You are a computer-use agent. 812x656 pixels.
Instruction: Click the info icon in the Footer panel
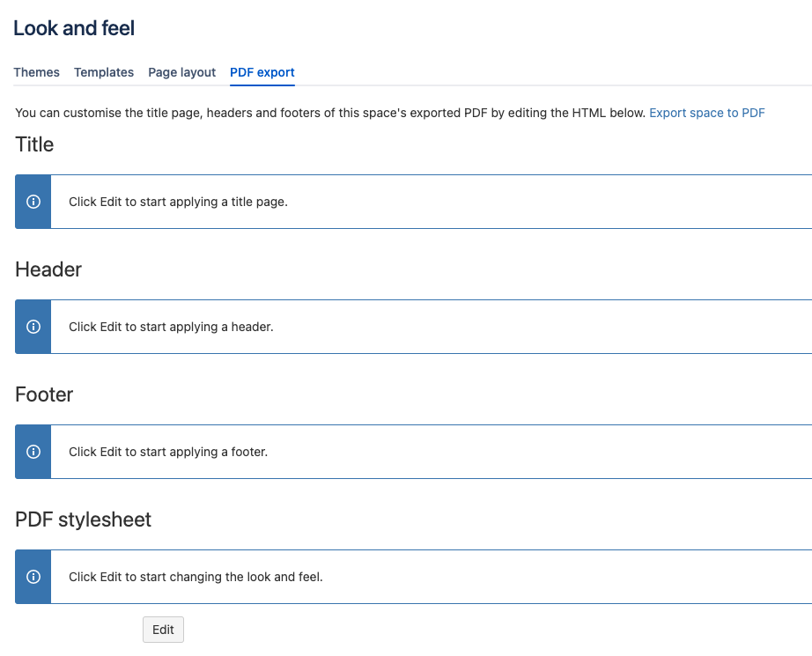point(33,452)
